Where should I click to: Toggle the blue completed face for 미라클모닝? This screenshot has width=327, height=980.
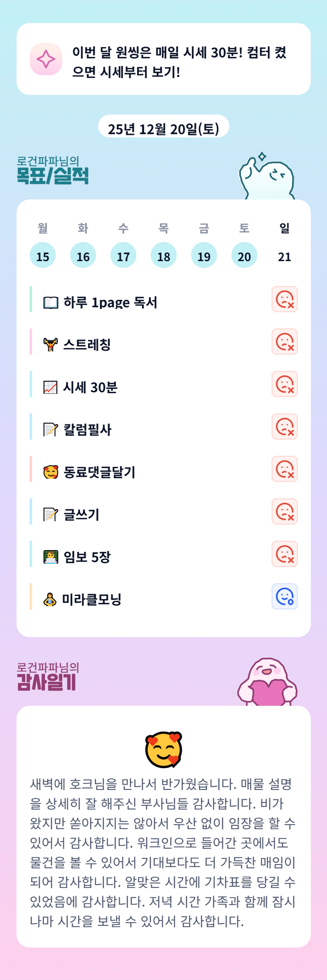[284, 596]
